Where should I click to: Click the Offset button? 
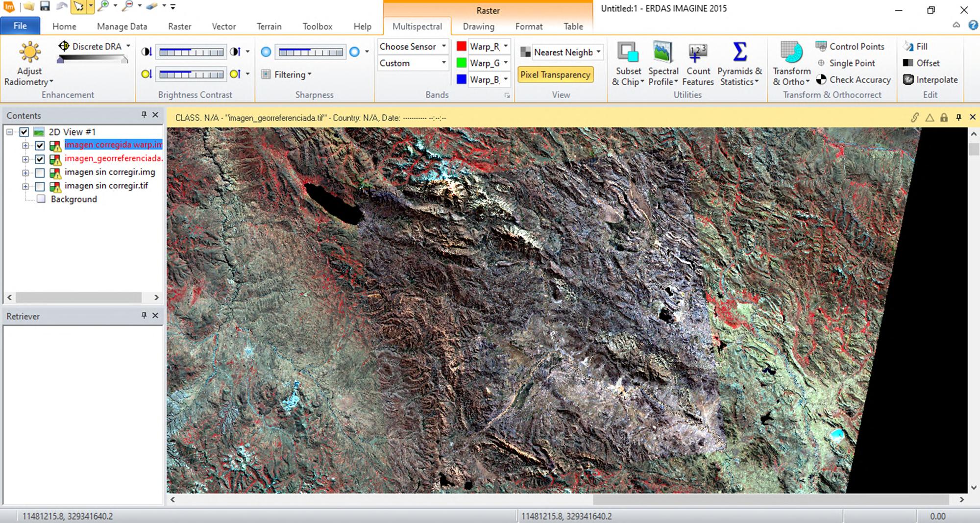click(921, 63)
